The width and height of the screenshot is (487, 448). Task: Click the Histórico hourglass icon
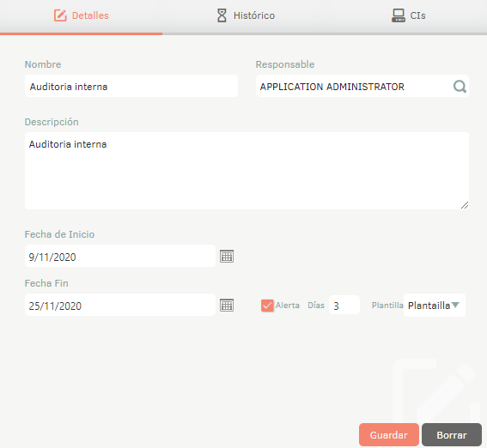(x=222, y=15)
